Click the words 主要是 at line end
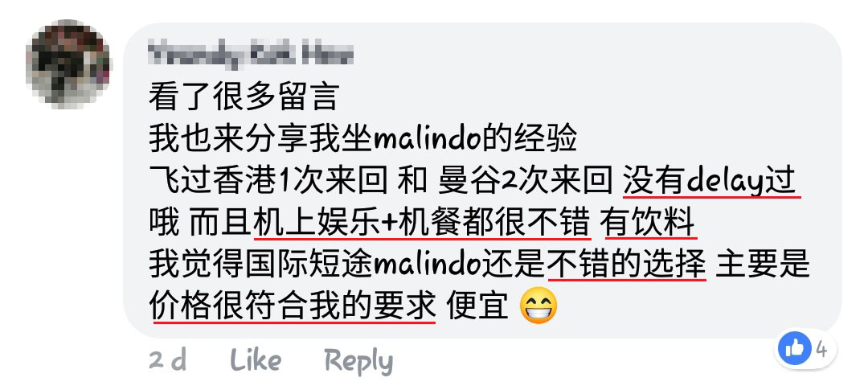 point(762,265)
